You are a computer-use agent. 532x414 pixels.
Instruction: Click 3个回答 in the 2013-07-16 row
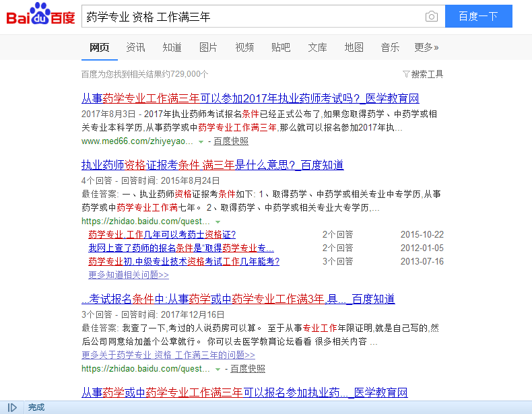(x=337, y=261)
